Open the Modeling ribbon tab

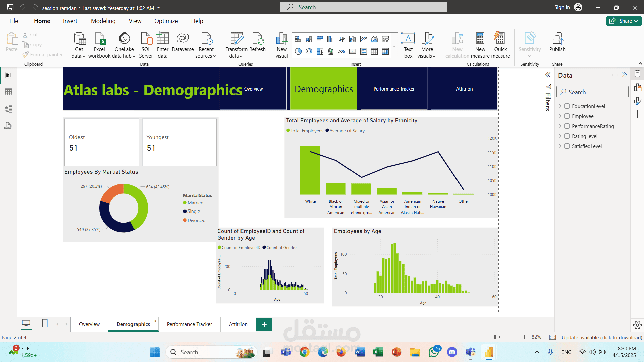pos(103,21)
